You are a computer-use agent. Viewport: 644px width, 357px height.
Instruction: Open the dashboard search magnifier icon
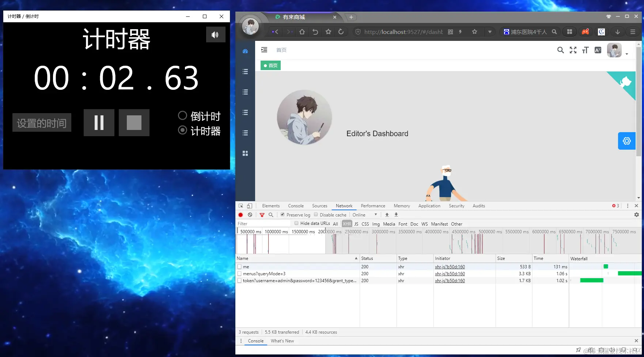pos(560,50)
